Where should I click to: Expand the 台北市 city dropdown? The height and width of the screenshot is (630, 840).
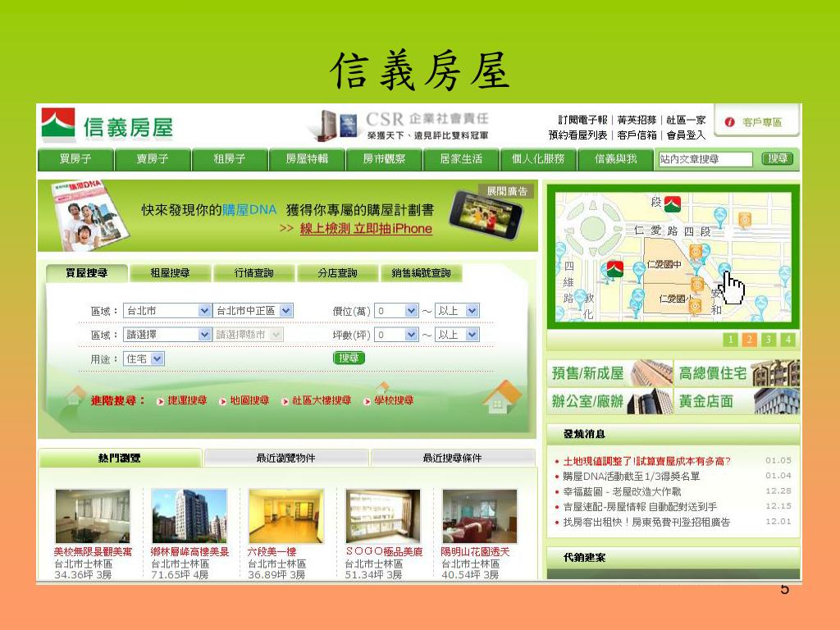pos(167,311)
